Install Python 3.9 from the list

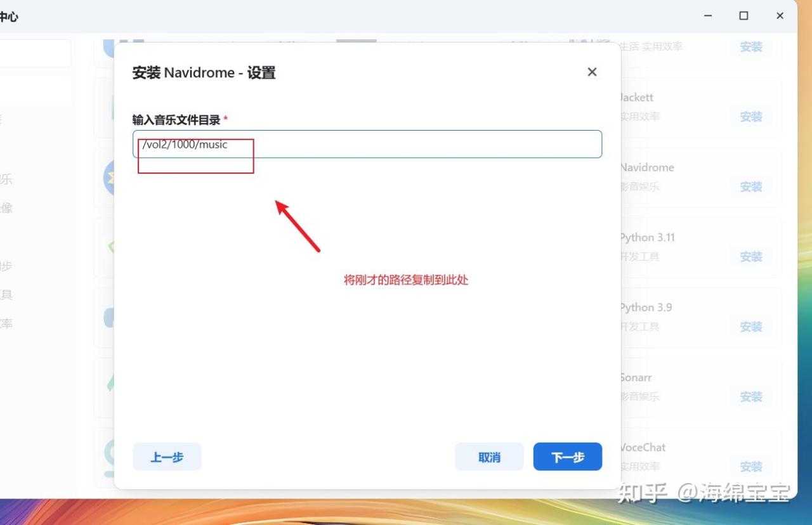click(751, 326)
